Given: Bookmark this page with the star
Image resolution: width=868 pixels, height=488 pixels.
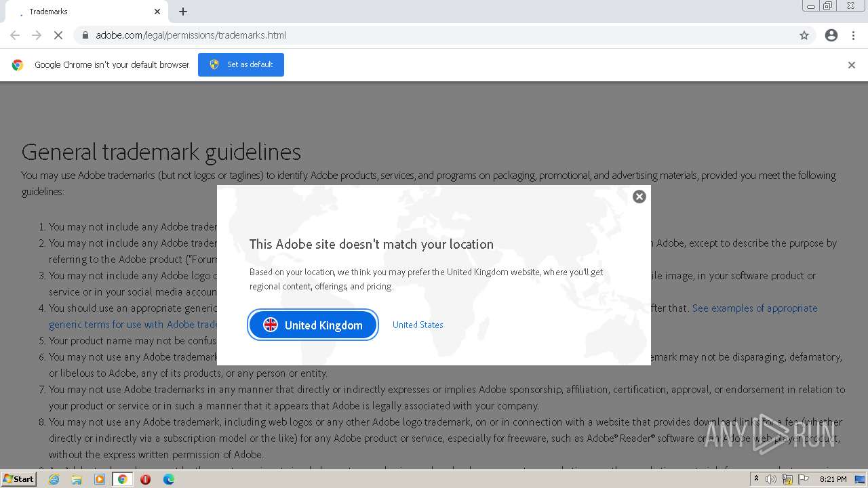Looking at the screenshot, I should tap(804, 35).
